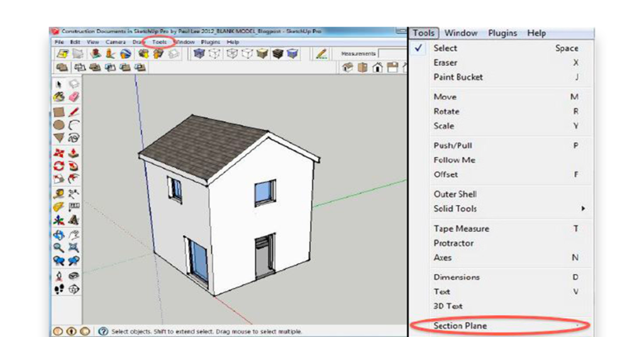644x337 pixels.
Task: Click inside the Measurements input box
Action: [x=392, y=53]
